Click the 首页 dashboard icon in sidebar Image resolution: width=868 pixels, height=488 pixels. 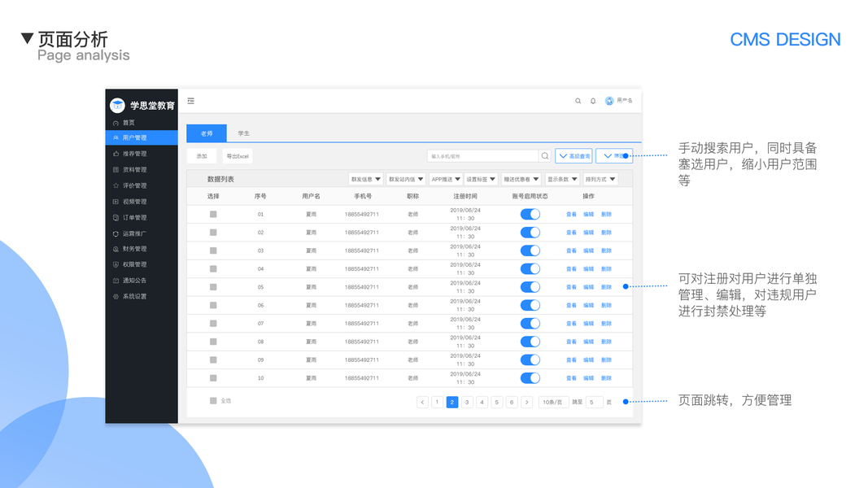coord(116,123)
